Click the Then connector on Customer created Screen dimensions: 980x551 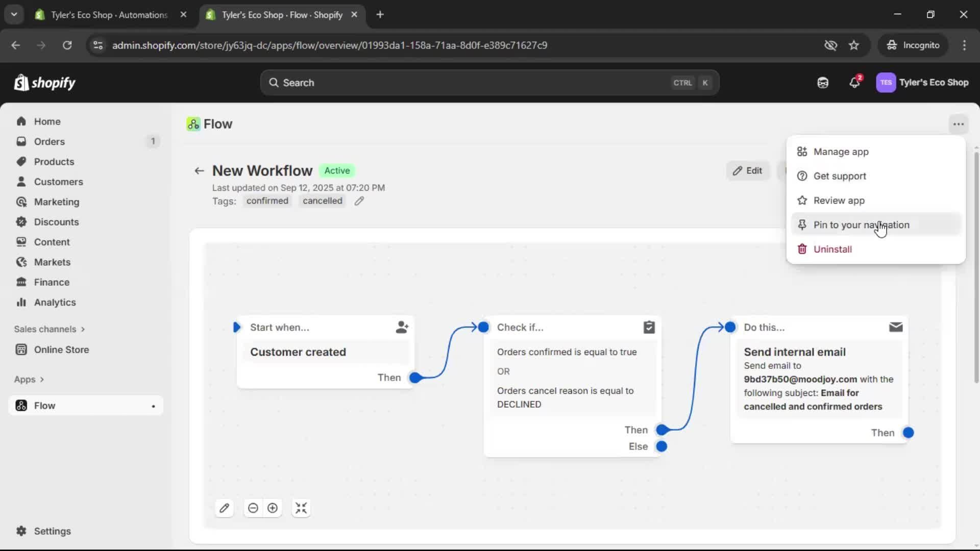[x=416, y=378]
